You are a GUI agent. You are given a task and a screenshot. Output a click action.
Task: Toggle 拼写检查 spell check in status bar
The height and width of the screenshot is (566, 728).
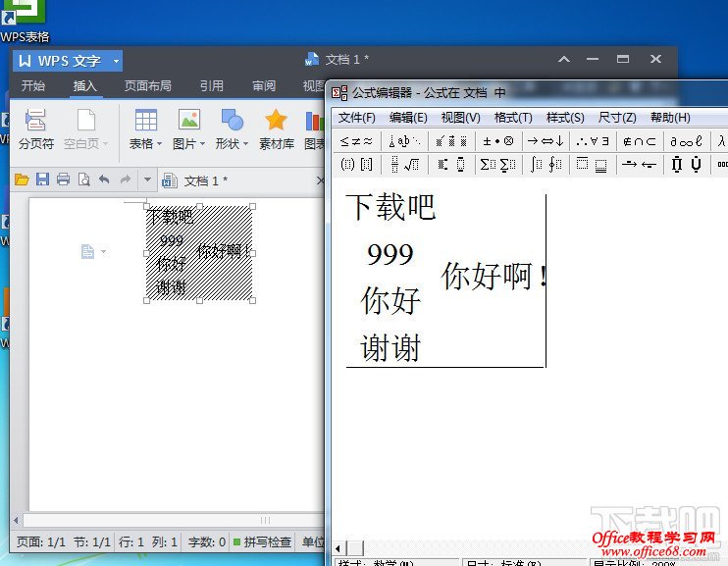(x=262, y=541)
